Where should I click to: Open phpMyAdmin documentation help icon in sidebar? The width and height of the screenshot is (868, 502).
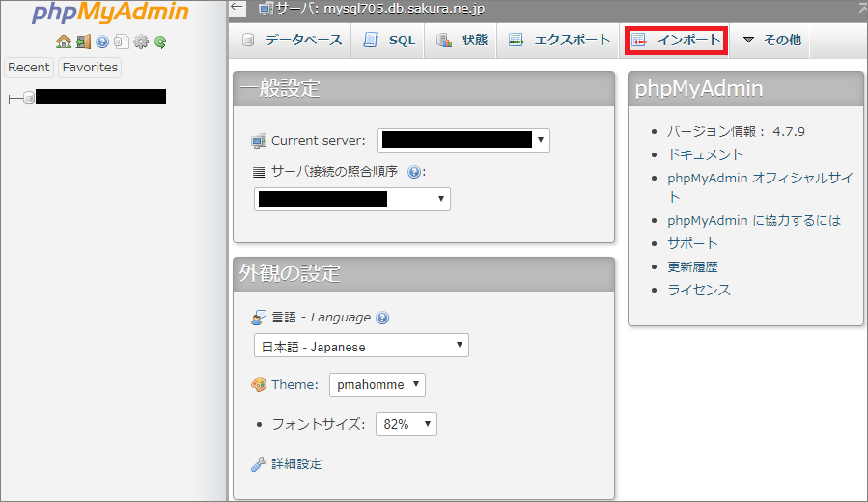(x=102, y=42)
